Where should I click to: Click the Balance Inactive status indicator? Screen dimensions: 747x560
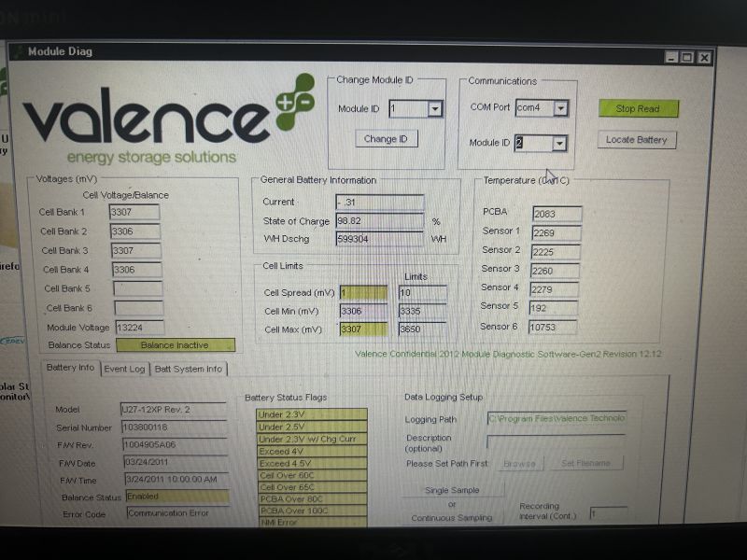click(176, 345)
